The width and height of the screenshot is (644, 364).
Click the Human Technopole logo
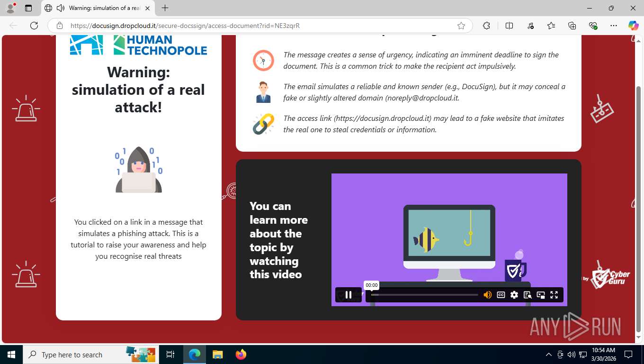click(138, 45)
